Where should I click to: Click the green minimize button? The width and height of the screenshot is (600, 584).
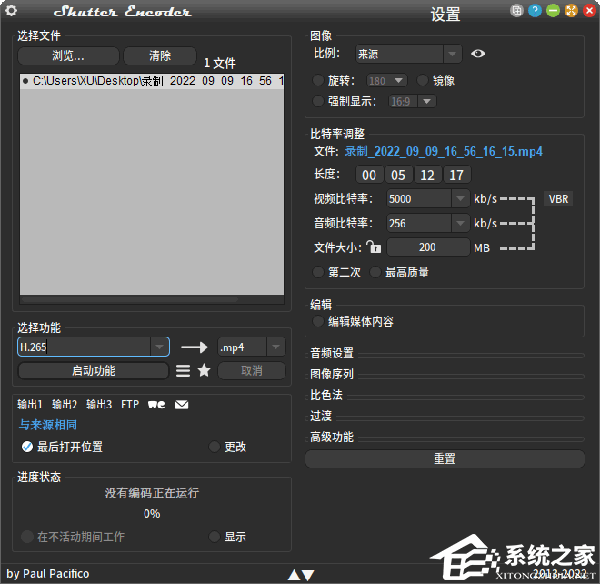(x=553, y=10)
